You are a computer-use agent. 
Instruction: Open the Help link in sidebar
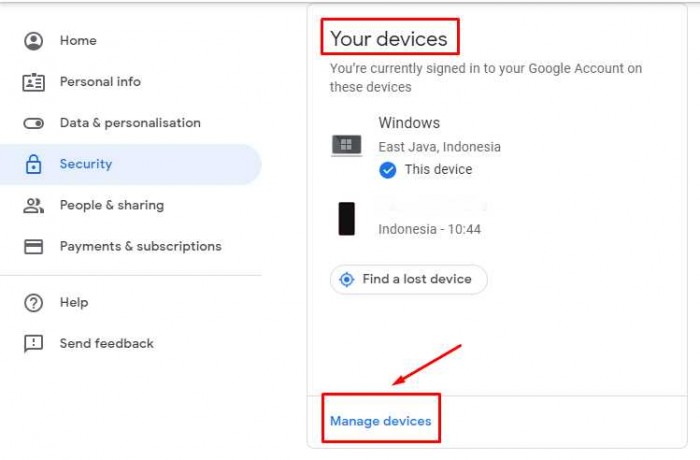click(74, 302)
